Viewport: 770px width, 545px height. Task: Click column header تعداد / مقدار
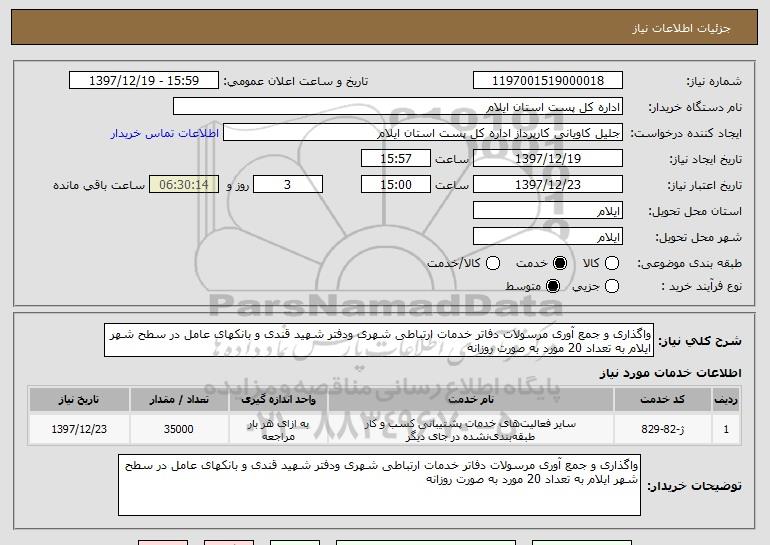coord(179,400)
